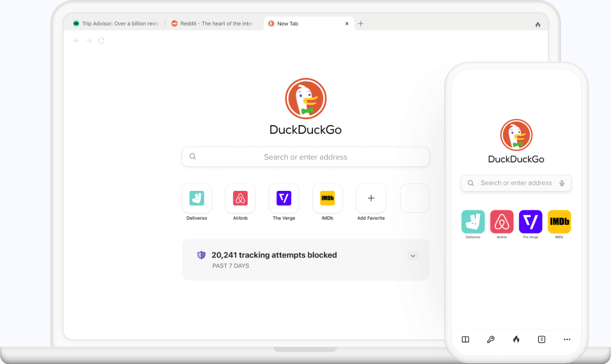Click the purple shield tracking icon

202,255
